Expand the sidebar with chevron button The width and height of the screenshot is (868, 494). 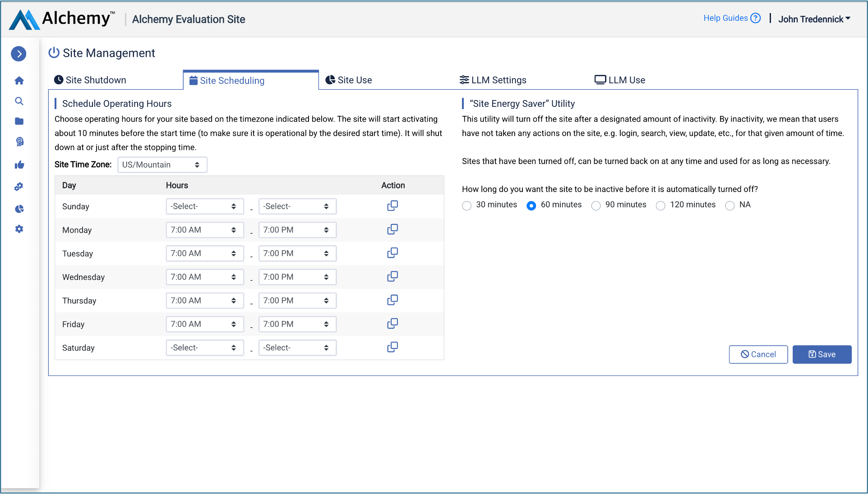click(x=18, y=54)
